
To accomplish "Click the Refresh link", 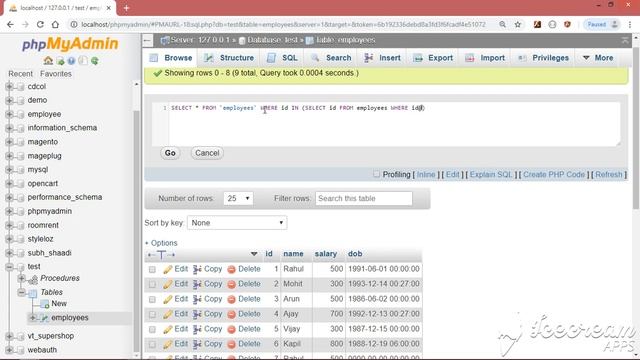I will pos(609,174).
